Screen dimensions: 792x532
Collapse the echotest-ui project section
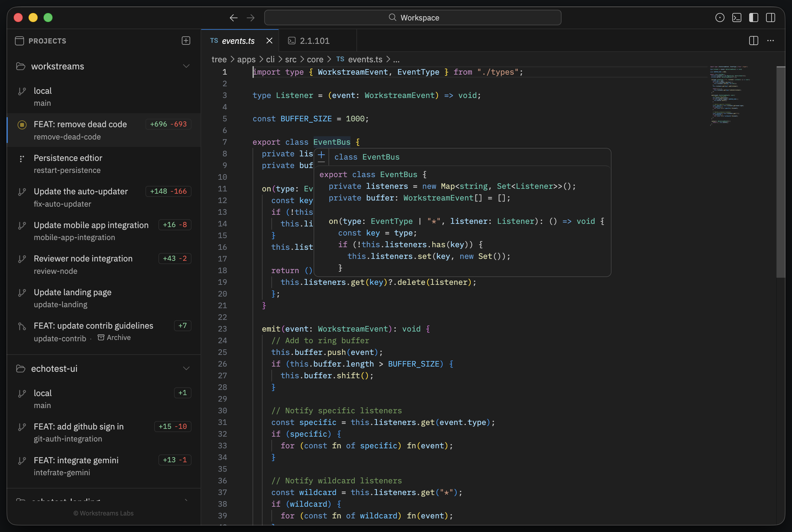186,368
